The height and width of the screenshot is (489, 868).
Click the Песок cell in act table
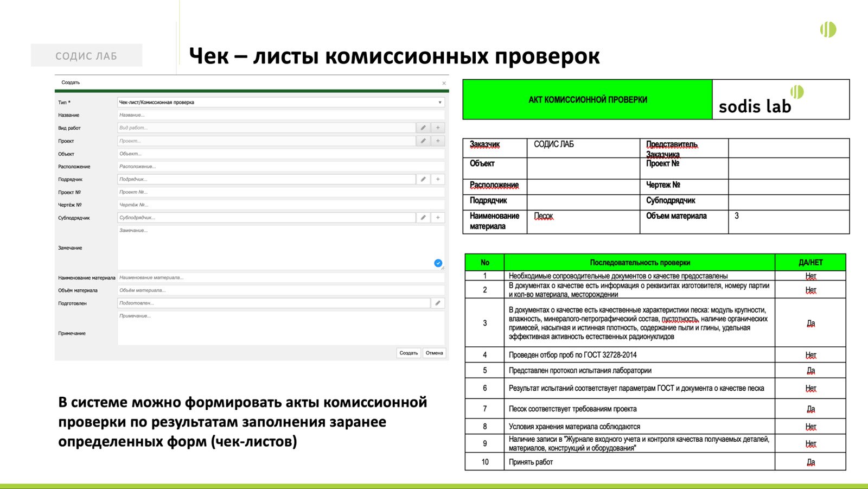click(x=583, y=221)
